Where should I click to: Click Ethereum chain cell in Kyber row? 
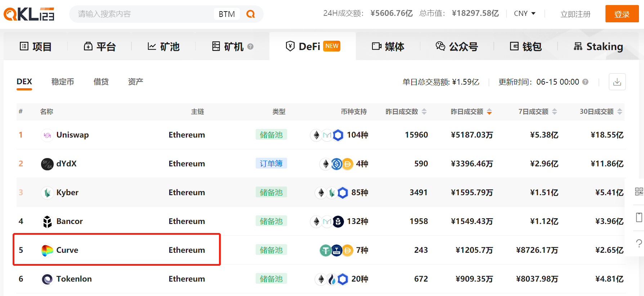point(187,193)
